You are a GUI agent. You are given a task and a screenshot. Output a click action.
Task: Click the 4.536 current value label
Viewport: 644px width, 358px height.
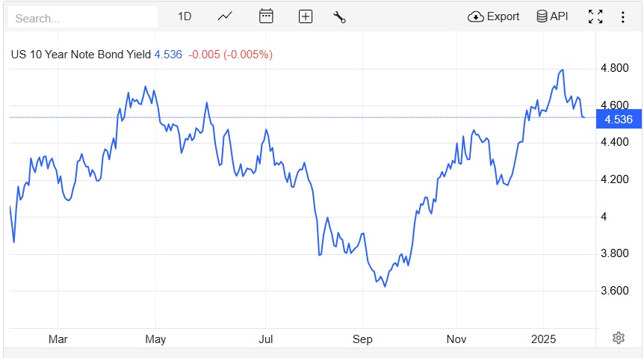click(x=619, y=118)
